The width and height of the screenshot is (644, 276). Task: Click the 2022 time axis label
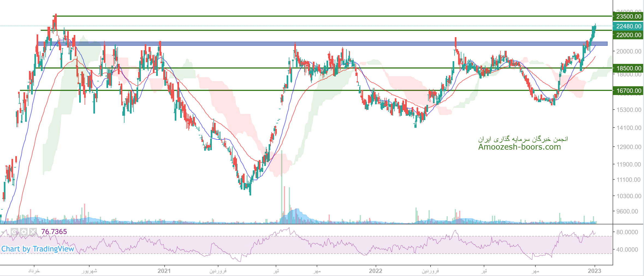coord(375,271)
